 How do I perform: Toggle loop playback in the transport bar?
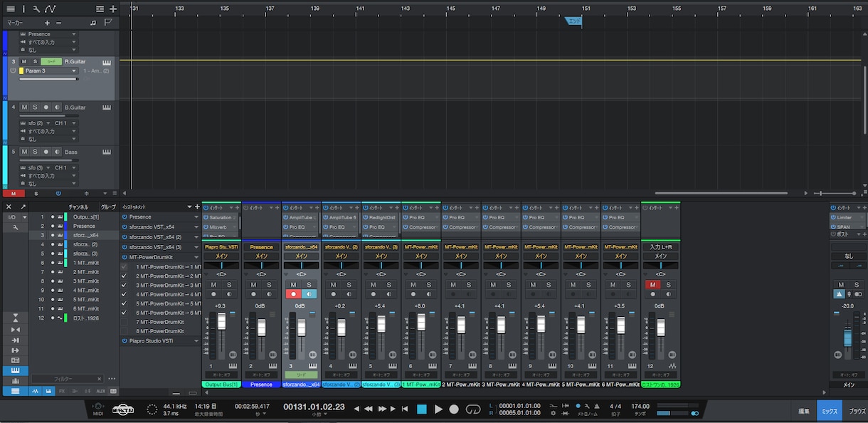tap(473, 409)
